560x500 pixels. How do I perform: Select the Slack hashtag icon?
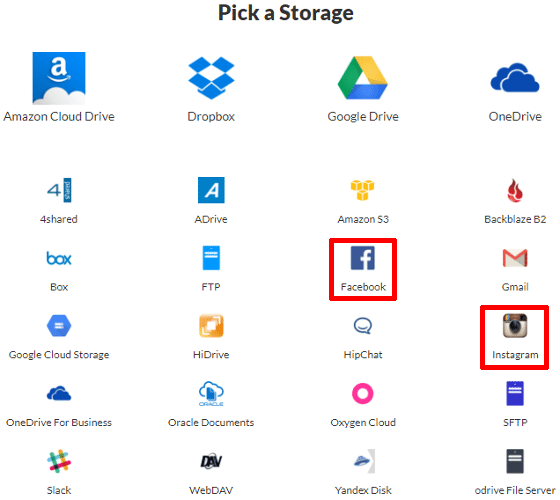(x=59, y=461)
